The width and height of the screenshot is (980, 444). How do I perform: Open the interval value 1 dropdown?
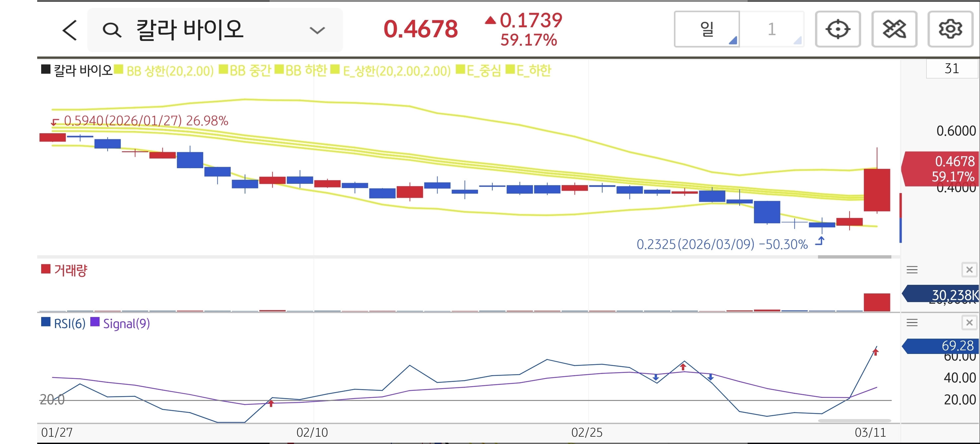[772, 29]
